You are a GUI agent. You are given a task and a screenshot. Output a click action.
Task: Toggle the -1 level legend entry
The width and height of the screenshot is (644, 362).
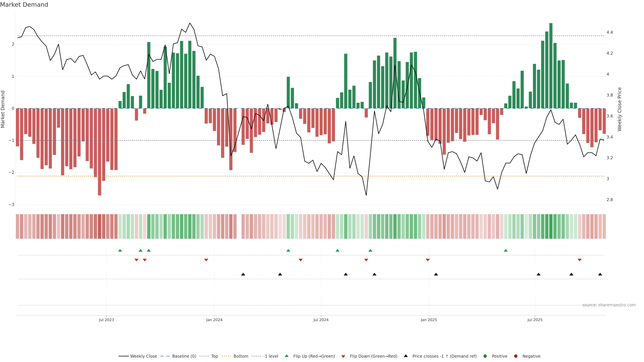[271, 356]
